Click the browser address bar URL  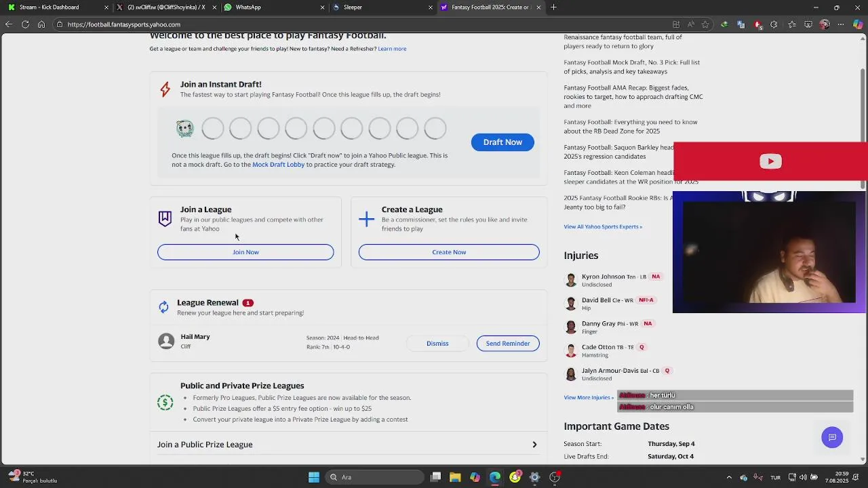coord(124,24)
